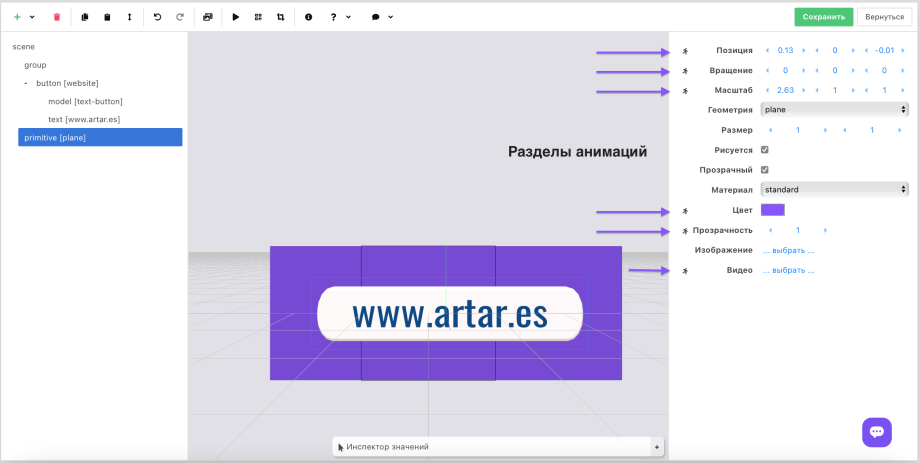Open the Материал dropdown showing standard

[x=834, y=190]
